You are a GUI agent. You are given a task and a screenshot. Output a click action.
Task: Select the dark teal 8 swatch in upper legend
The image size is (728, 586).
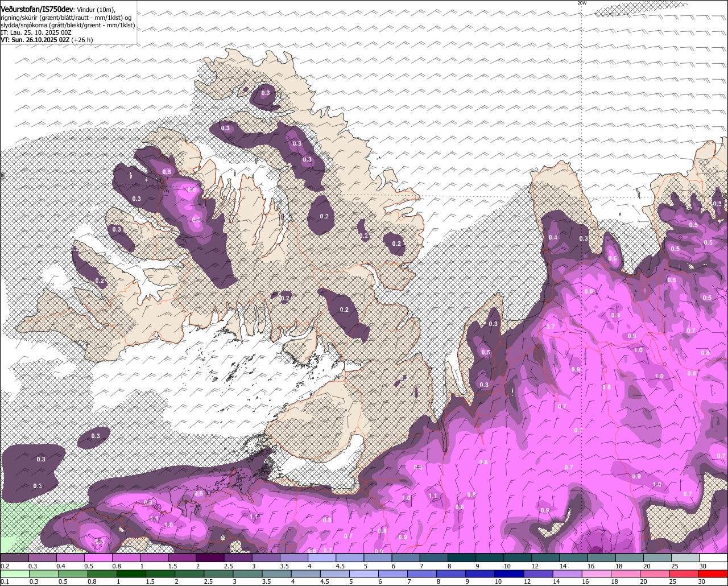(462, 558)
